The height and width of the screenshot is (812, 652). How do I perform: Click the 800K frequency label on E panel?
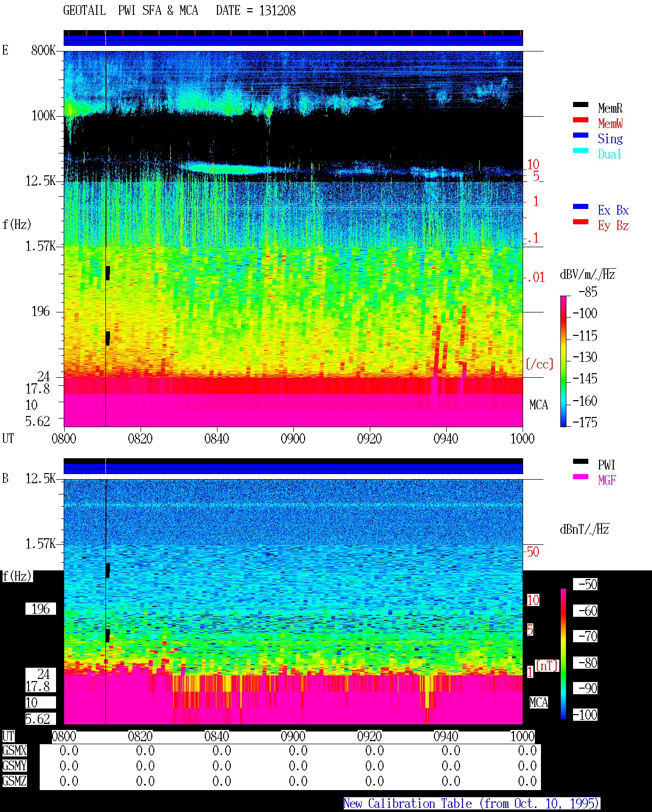pos(43,50)
